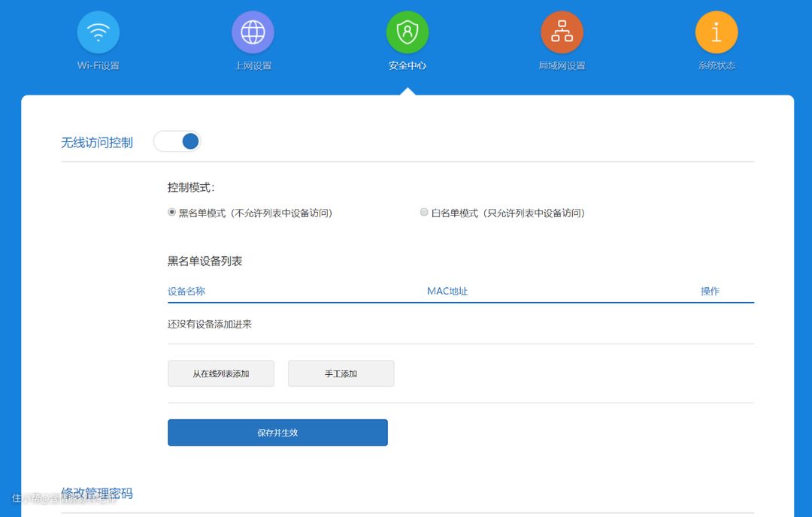This screenshot has height=517, width=812.
Task: Go to the 上网设置 tab label
Action: point(253,65)
